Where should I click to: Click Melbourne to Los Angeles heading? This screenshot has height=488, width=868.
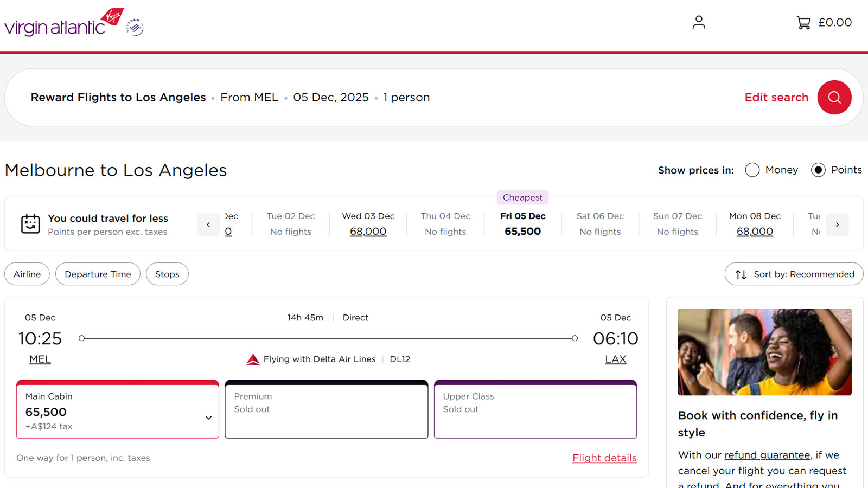(x=116, y=170)
